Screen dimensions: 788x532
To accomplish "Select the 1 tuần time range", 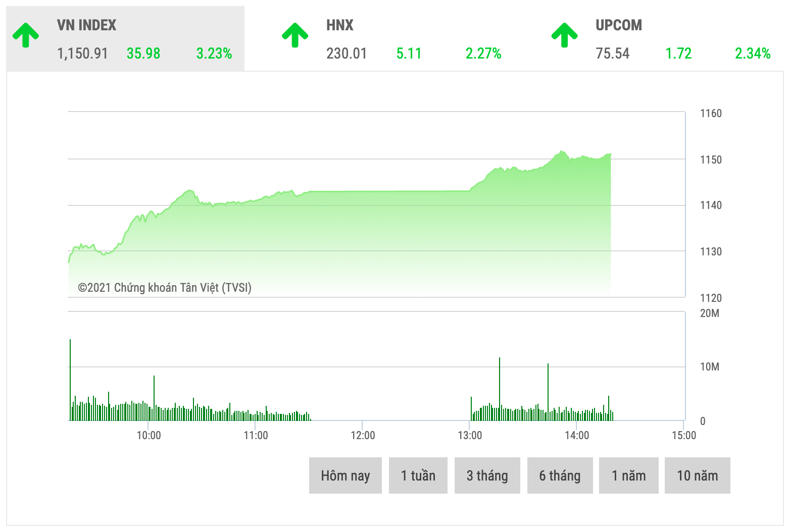I will coord(418,475).
